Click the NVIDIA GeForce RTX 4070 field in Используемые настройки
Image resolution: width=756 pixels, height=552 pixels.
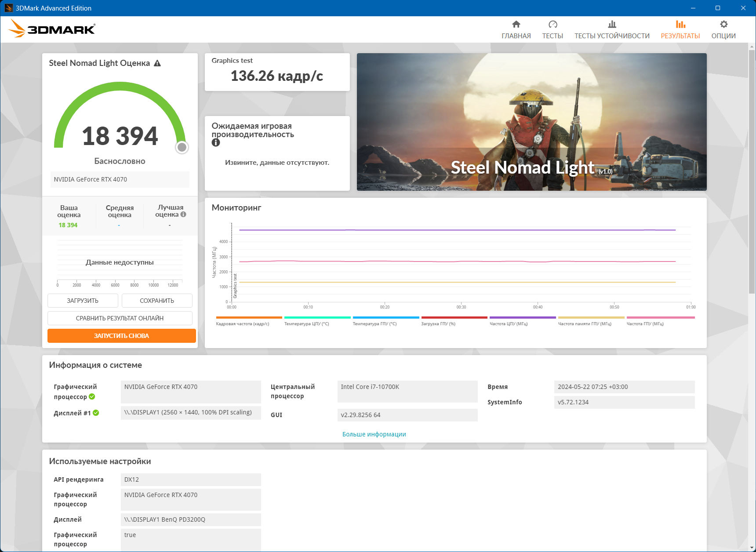coord(191,500)
